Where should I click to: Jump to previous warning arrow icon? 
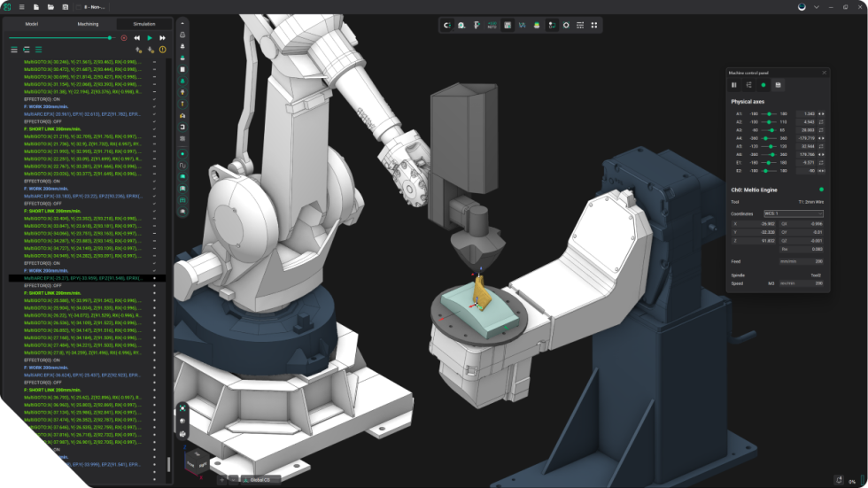click(x=138, y=50)
